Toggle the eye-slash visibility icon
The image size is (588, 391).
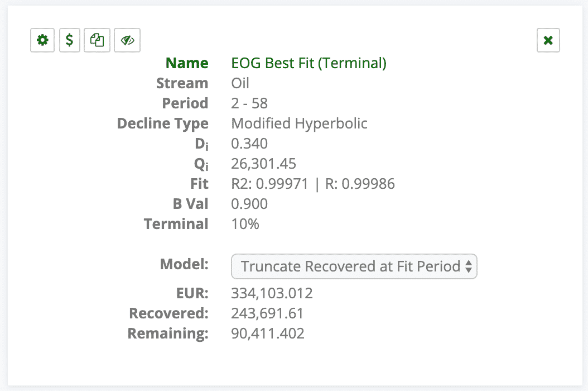127,40
